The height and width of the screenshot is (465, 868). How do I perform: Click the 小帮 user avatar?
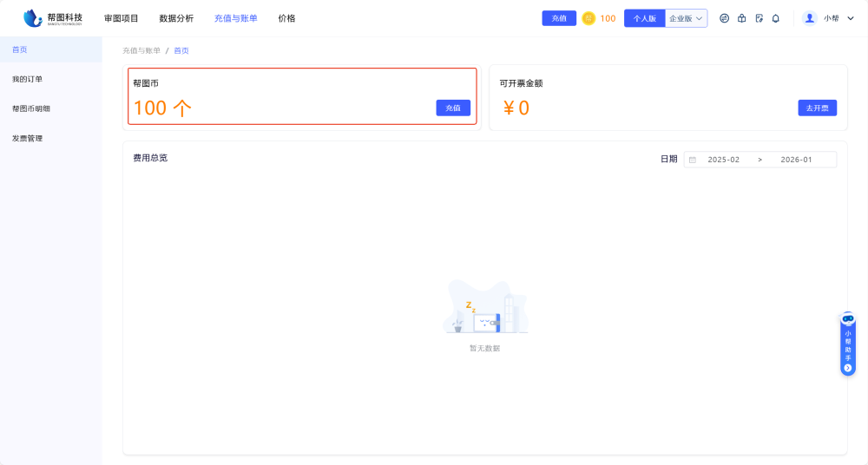coord(810,18)
